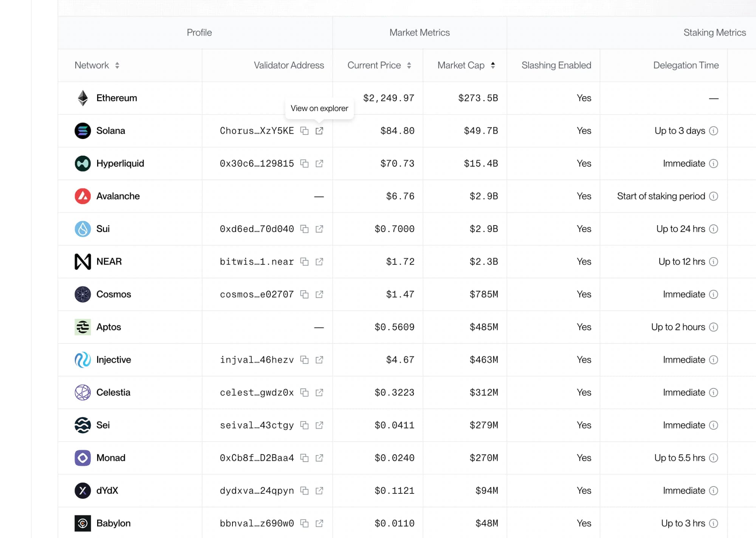Show info for Solana delegation time
Screen dimensions: 756x538
[x=714, y=131]
